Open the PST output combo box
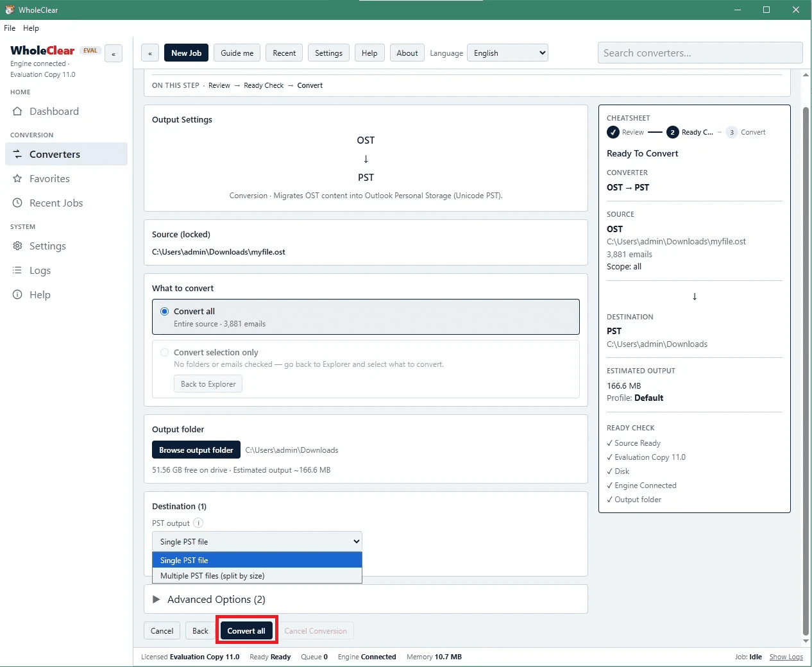The height and width of the screenshot is (667, 812). pos(257,541)
